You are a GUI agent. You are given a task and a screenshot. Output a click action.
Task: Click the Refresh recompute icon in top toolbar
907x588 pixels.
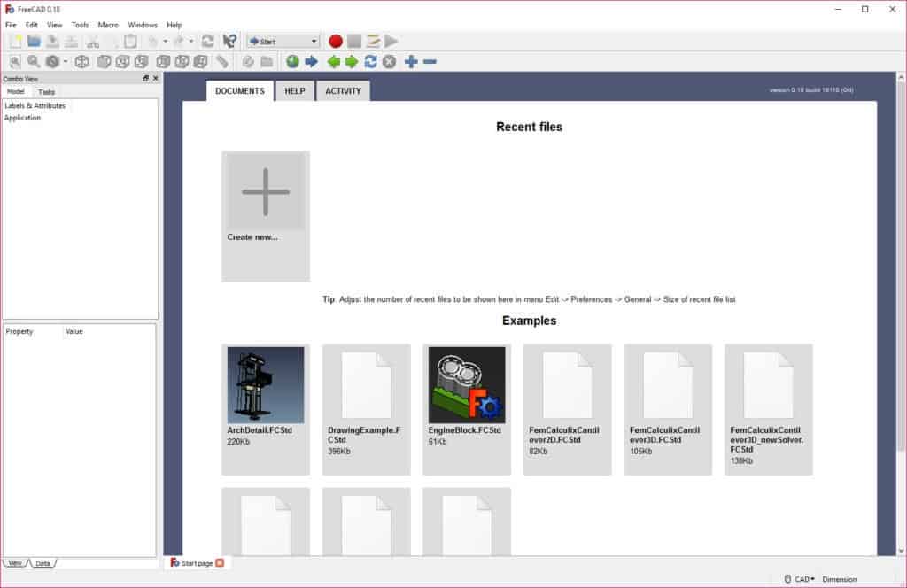pyautogui.click(x=207, y=41)
